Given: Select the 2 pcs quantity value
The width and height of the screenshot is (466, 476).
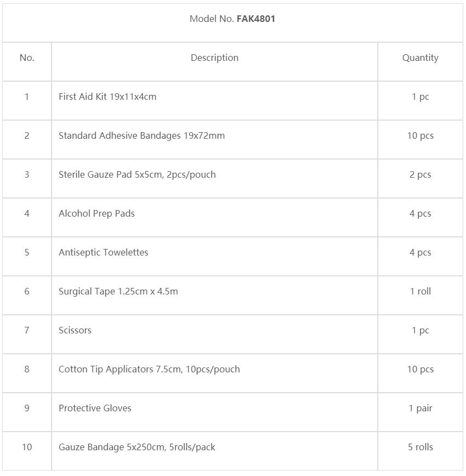Looking at the screenshot, I should [420, 174].
